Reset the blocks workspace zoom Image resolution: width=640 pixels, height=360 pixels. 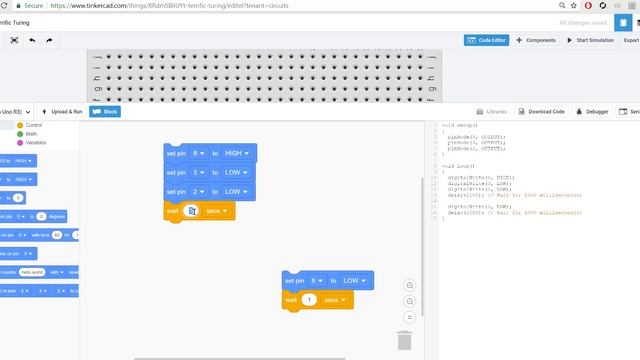(x=409, y=317)
